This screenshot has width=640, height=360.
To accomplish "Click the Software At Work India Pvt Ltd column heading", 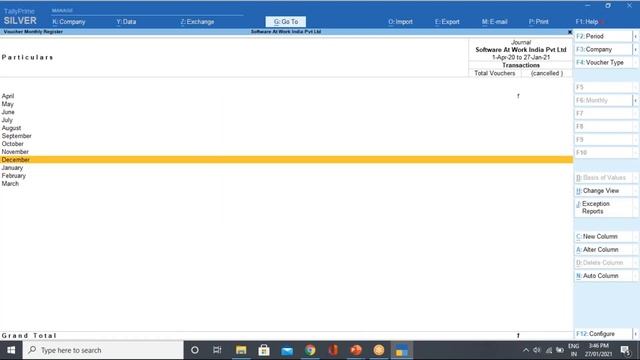I will click(x=521, y=50).
